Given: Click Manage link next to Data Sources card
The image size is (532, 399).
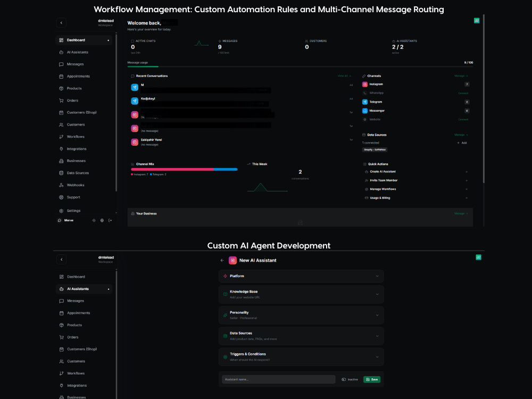Looking at the screenshot, I should (461, 135).
